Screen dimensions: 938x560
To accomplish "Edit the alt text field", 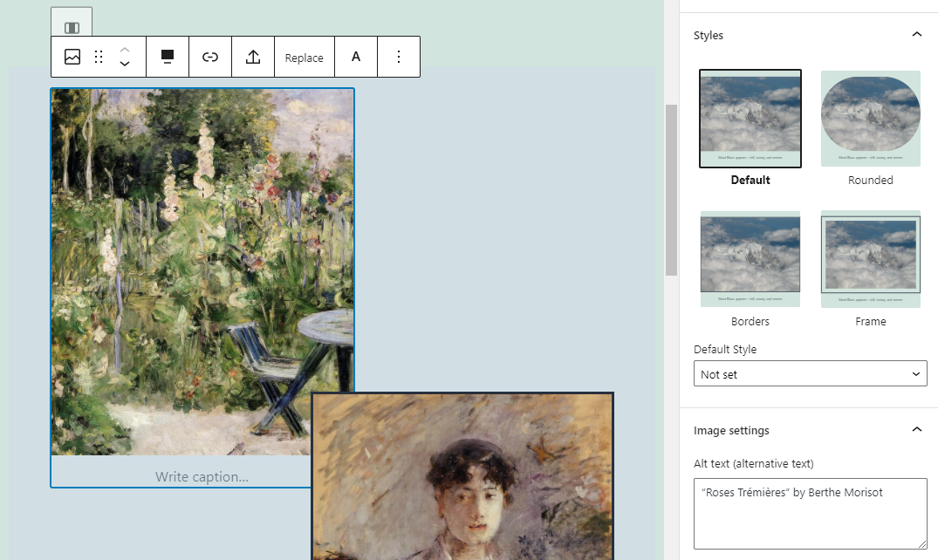I will (810, 514).
